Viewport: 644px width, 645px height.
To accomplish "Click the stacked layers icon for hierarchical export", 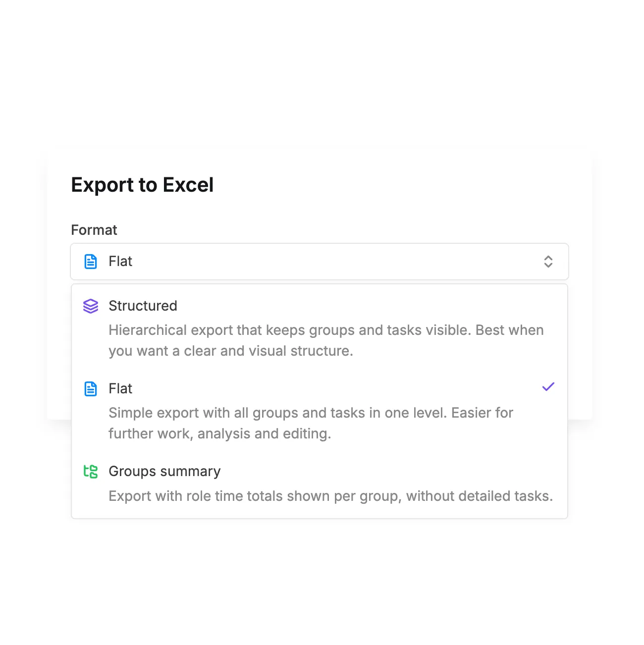I will click(x=91, y=306).
